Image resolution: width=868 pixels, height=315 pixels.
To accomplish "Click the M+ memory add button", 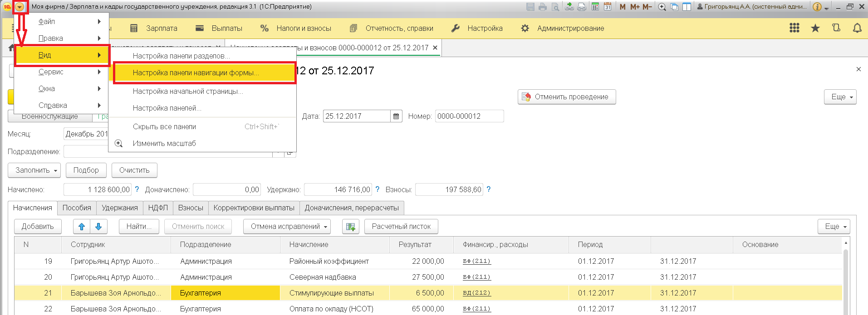I will tap(635, 7).
